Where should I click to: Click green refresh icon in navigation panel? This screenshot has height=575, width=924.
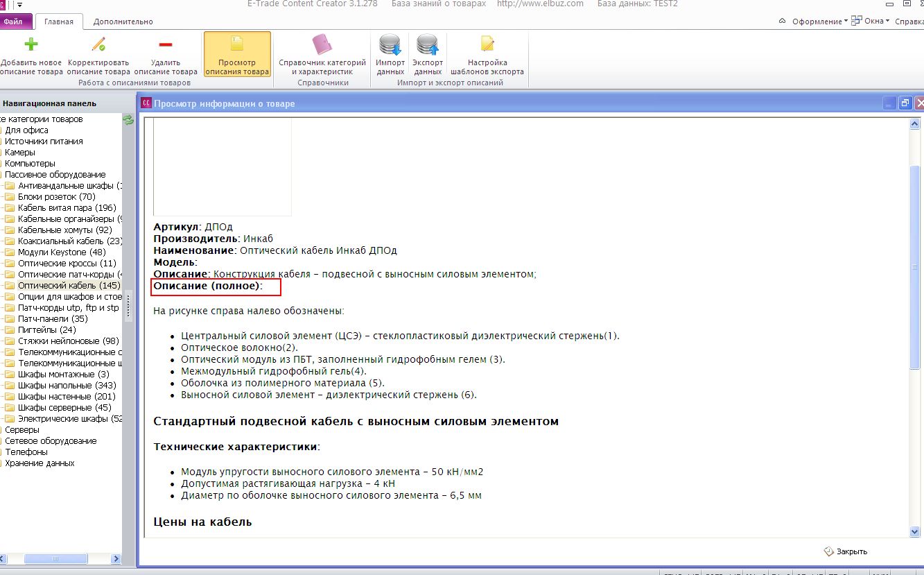(128, 120)
